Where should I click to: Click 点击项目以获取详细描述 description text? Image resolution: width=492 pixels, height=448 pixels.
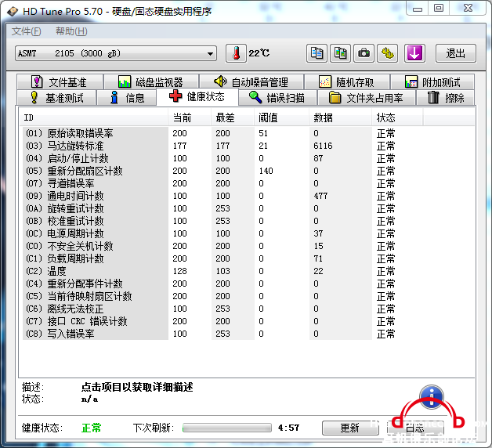pos(137,387)
